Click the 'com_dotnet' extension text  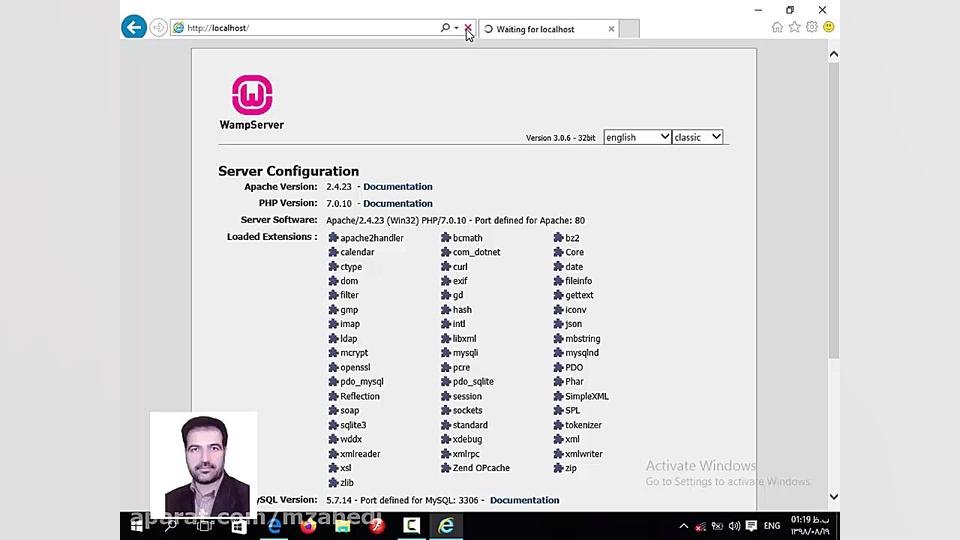click(476, 252)
